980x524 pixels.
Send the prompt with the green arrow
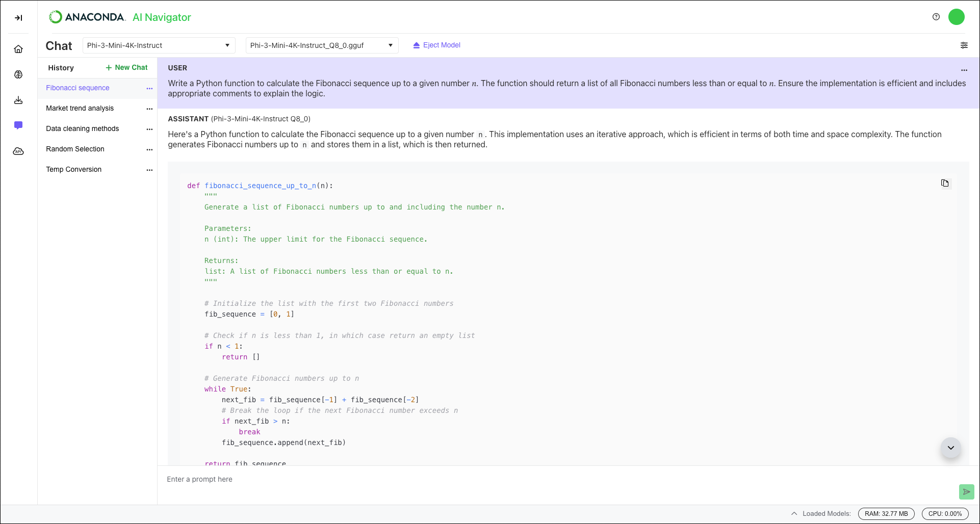click(967, 492)
